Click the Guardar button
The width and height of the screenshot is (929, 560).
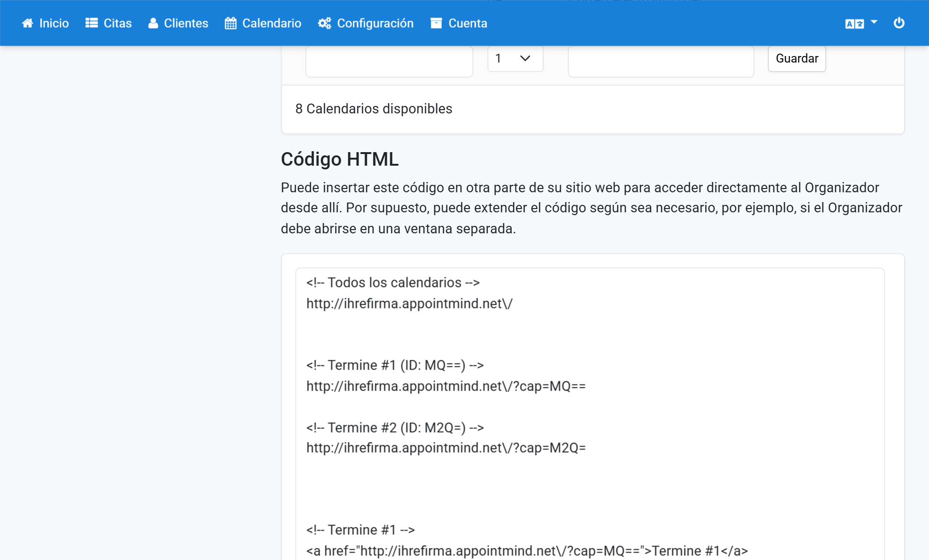tap(797, 58)
